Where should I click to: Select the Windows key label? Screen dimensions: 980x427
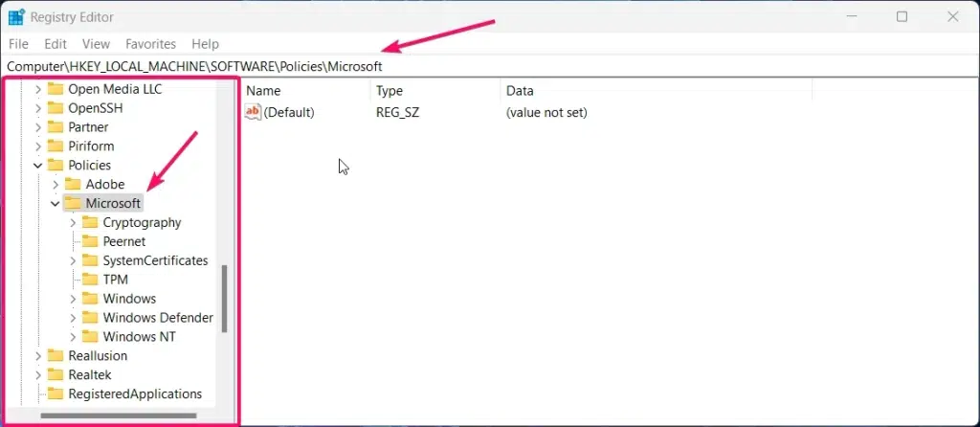129,299
